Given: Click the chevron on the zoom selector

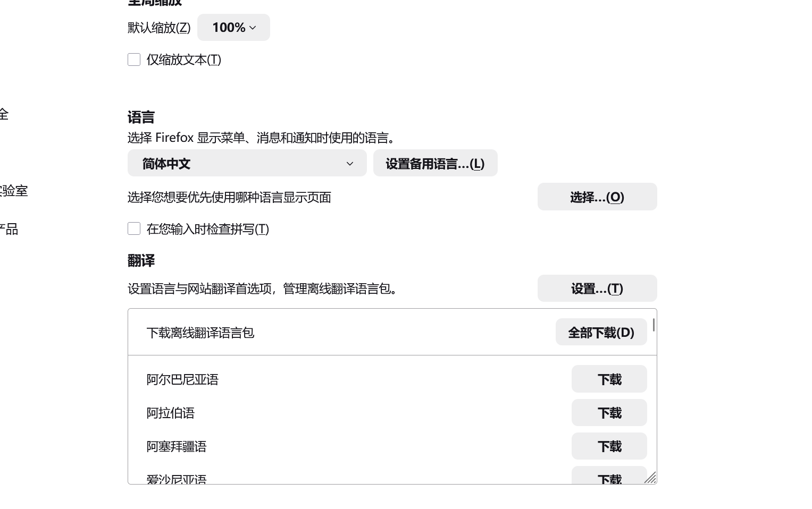Looking at the screenshot, I should coord(253,28).
